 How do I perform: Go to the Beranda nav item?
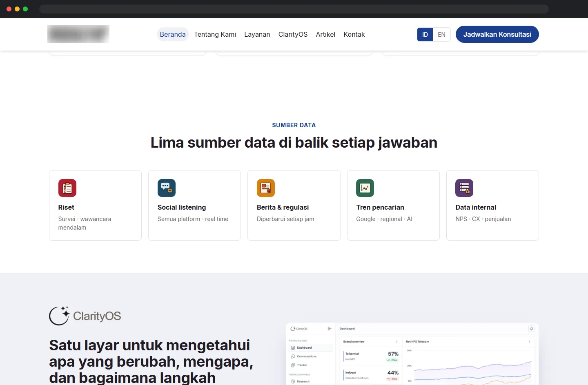coord(173,34)
